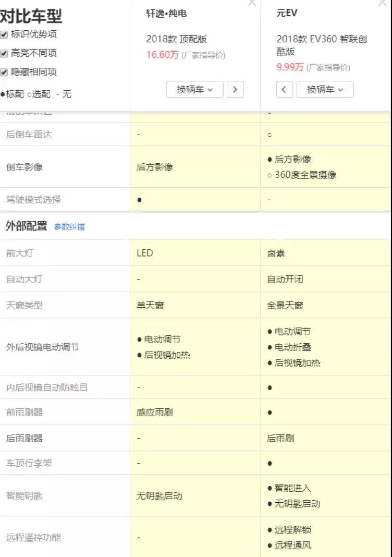Uncheck the 高亮不同项 checkbox

pos(4,53)
